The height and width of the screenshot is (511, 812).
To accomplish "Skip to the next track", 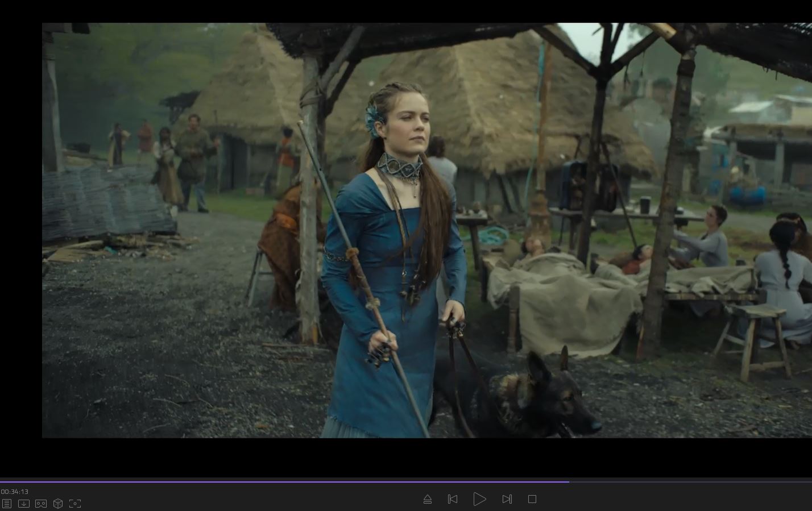I will (x=507, y=499).
